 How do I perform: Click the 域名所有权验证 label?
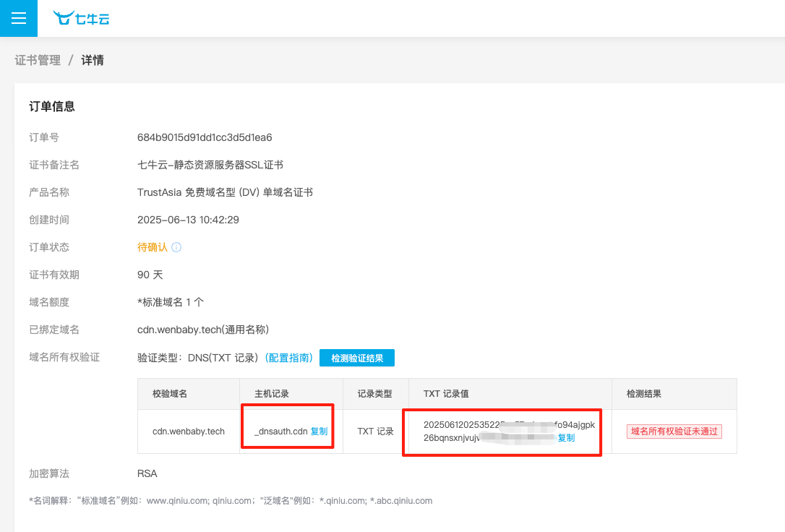point(64,357)
